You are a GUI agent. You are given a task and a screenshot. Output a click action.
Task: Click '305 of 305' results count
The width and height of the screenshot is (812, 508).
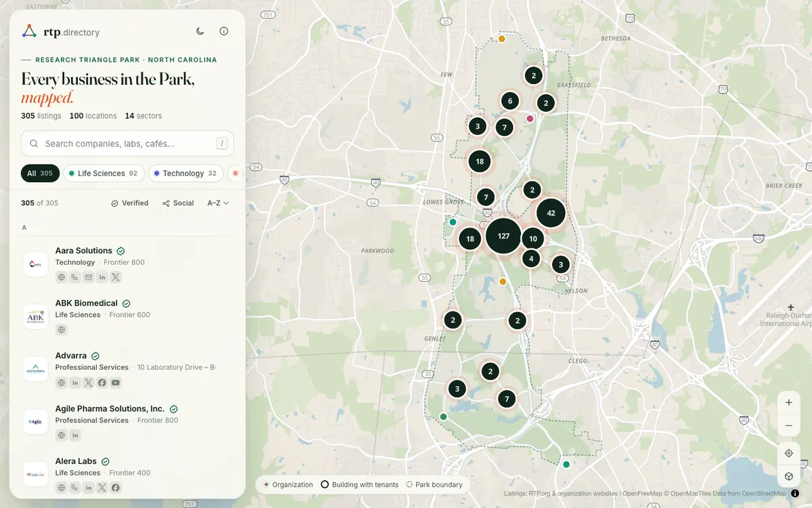[x=39, y=203]
